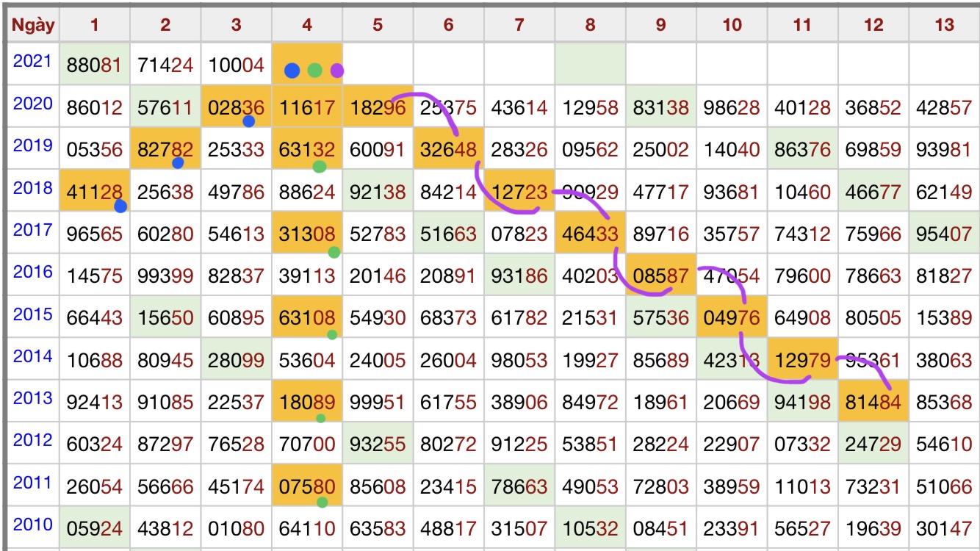Select the cell with value 62149
Screen dimensions: 980x551
pos(944,192)
